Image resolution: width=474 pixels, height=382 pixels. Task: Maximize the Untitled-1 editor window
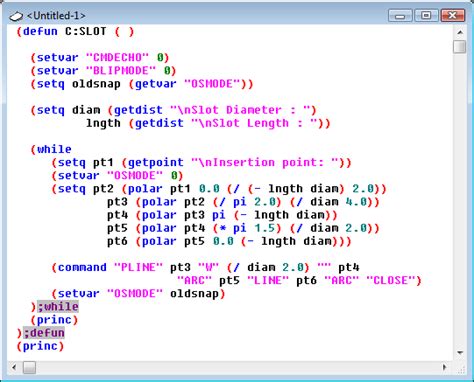click(x=426, y=16)
